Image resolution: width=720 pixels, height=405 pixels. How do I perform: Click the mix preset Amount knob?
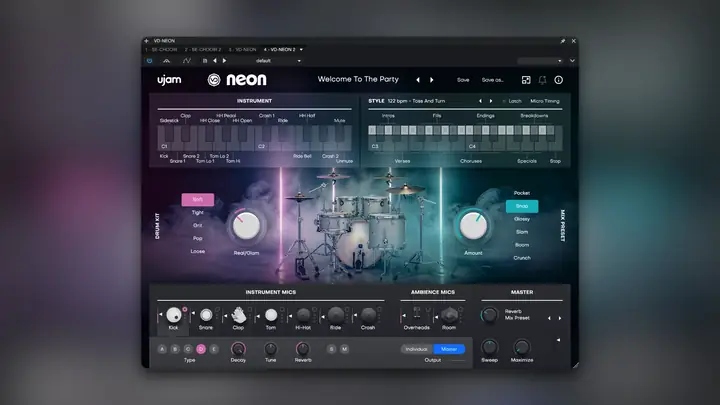[473, 225]
